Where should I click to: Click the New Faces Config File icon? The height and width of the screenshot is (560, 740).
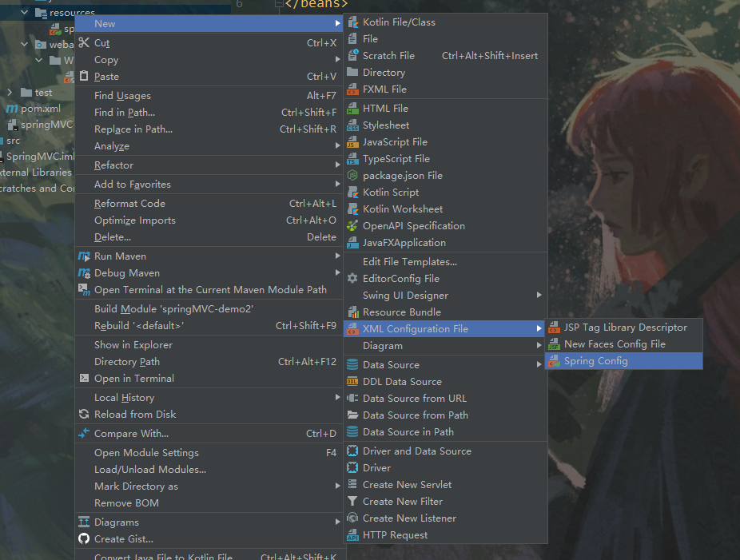(x=554, y=344)
